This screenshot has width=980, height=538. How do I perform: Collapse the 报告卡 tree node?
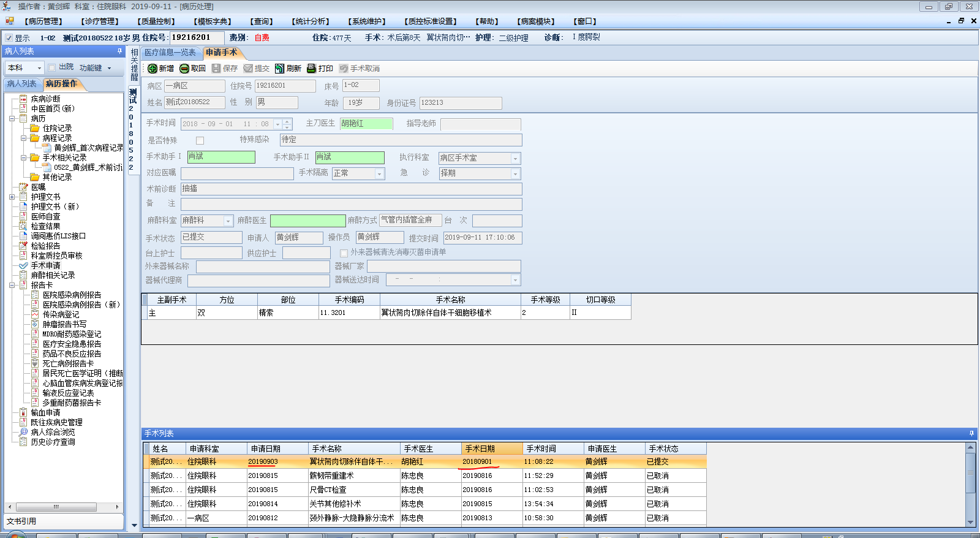point(12,285)
